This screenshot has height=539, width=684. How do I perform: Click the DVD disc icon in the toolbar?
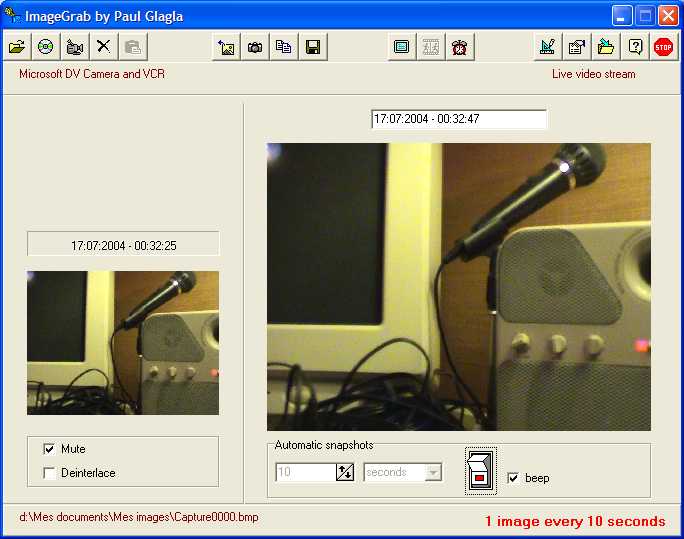pyautogui.click(x=46, y=46)
